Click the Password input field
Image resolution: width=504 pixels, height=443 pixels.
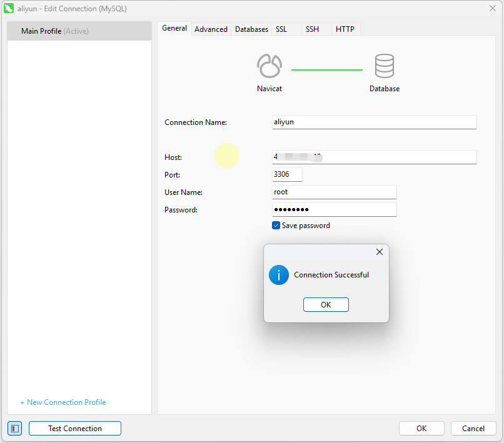(x=335, y=209)
